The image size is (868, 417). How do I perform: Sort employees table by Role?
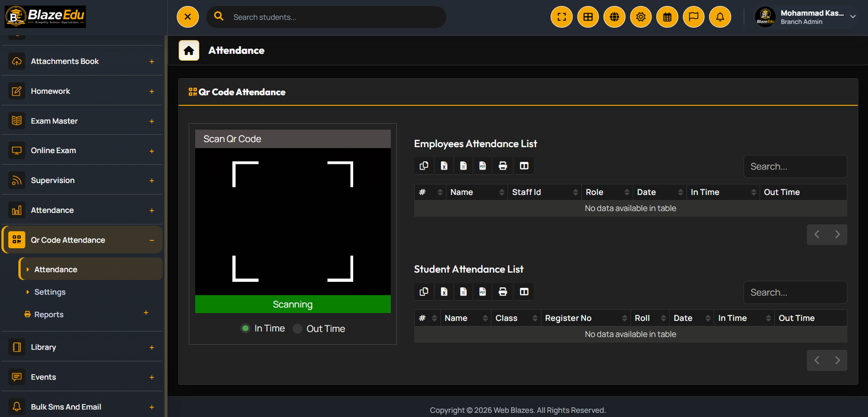(607, 192)
